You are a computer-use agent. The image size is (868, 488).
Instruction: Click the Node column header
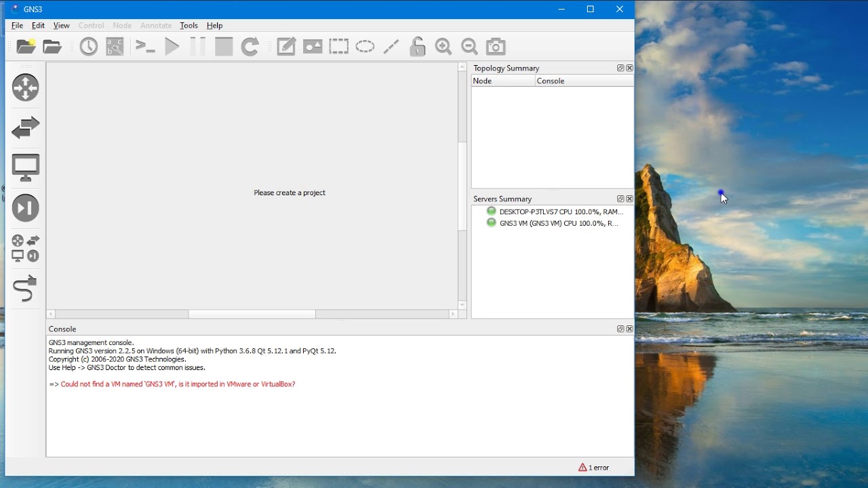point(503,81)
